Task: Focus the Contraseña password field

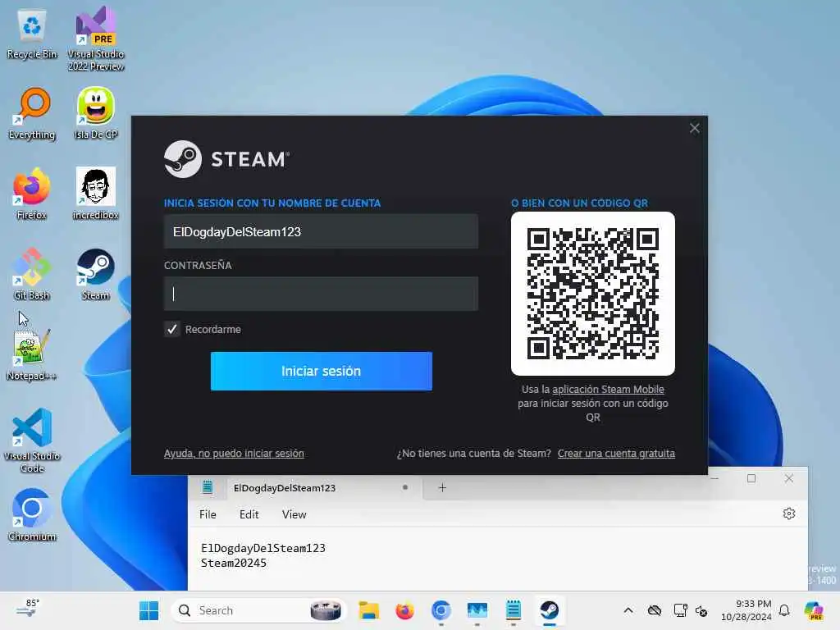Action: click(x=321, y=294)
